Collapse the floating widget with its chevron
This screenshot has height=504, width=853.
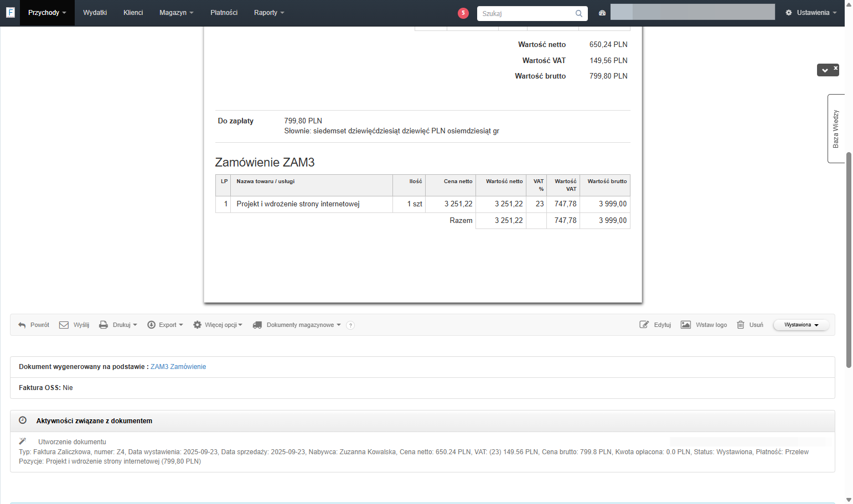pos(825,70)
